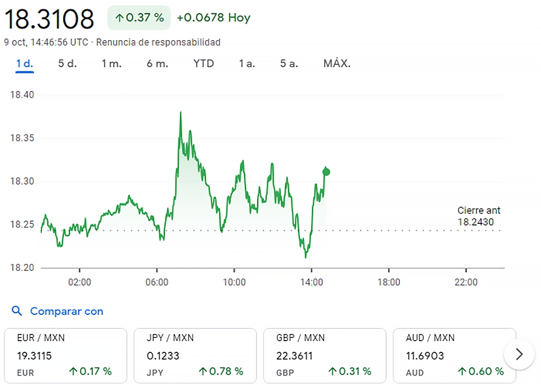Select the 1 a. time range

point(247,63)
